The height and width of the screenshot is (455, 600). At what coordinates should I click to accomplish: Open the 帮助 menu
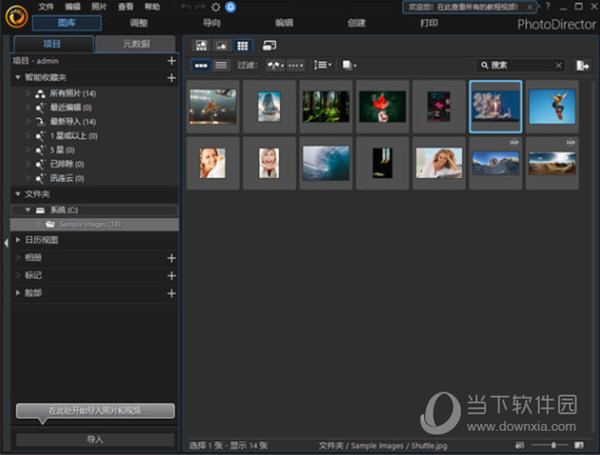point(152,7)
